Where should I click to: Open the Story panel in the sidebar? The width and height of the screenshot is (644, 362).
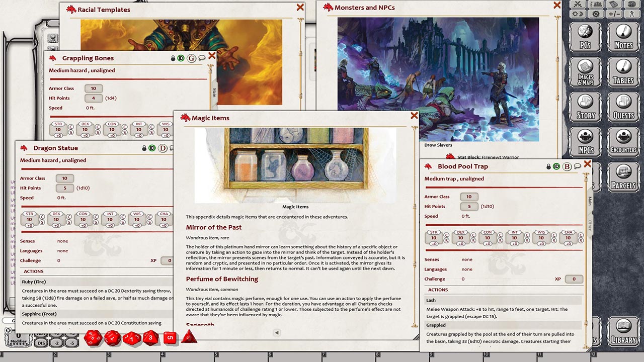pyautogui.click(x=585, y=107)
